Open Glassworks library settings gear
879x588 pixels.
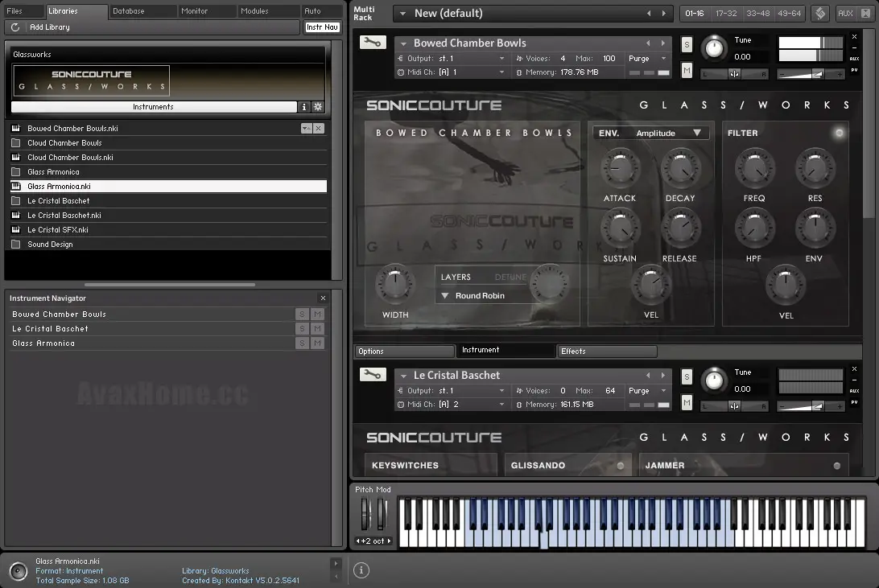click(318, 106)
